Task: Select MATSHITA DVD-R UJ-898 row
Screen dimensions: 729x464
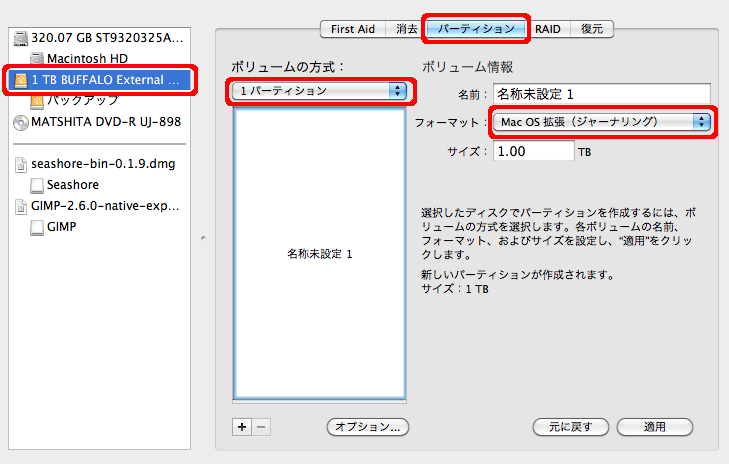Action: pos(99,122)
